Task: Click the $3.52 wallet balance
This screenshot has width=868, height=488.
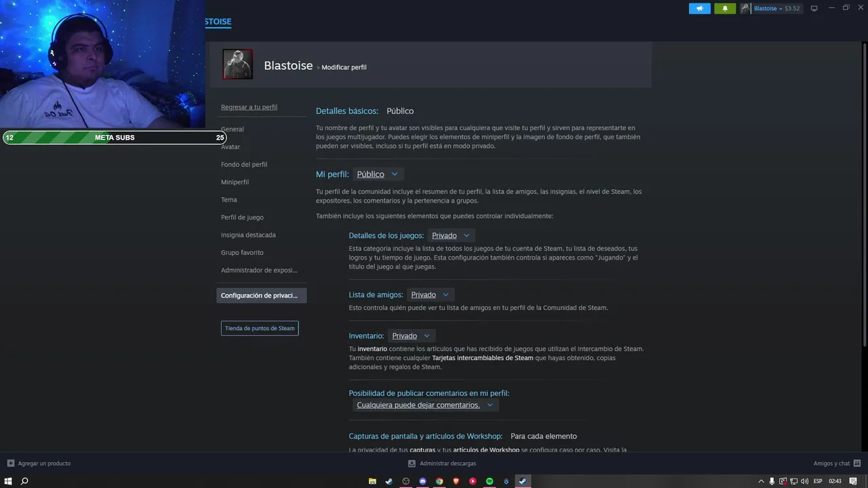Action: 792,8
